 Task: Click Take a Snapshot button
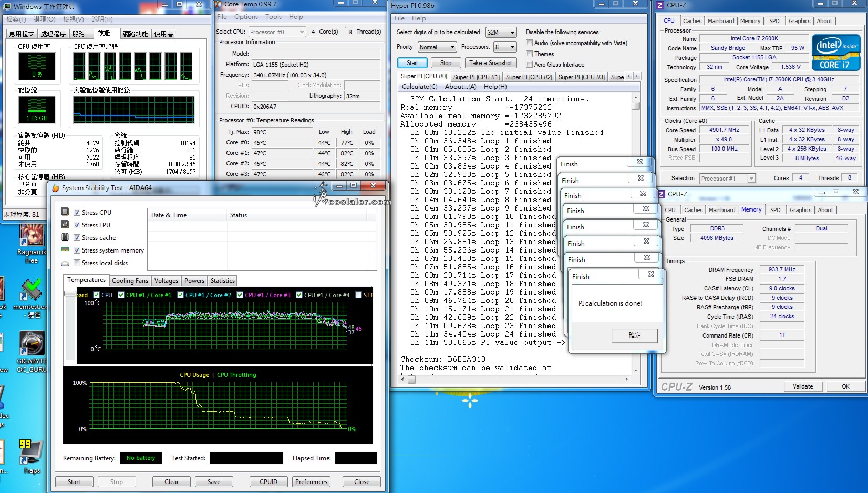point(490,63)
